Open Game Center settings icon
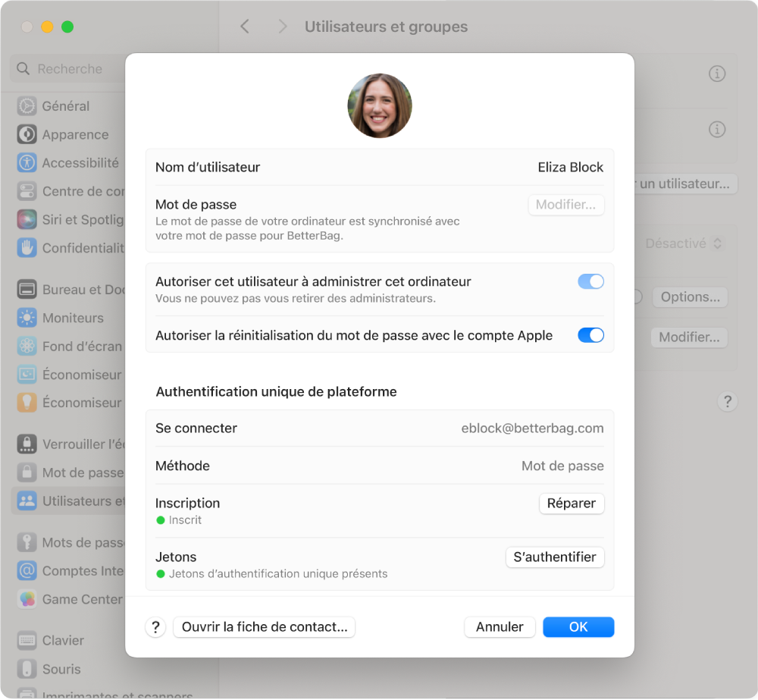Image resolution: width=758 pixels, height=700 pixels. pos(27,599)
